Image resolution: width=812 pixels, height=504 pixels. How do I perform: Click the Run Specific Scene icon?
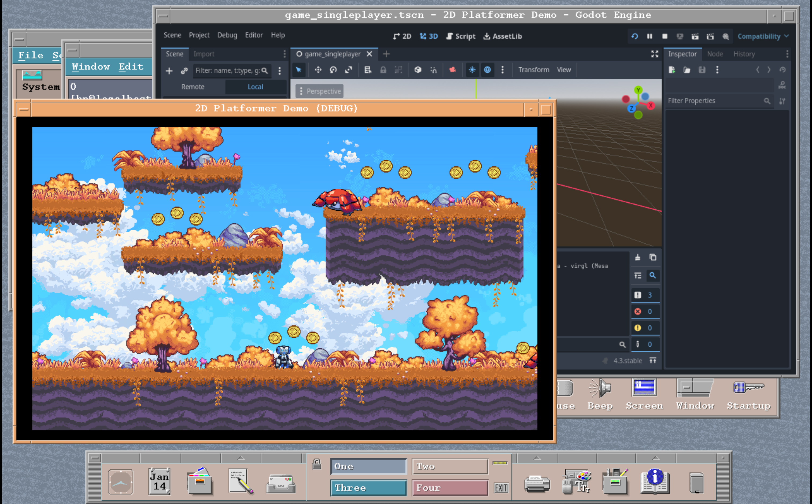(x=710, y=36)
